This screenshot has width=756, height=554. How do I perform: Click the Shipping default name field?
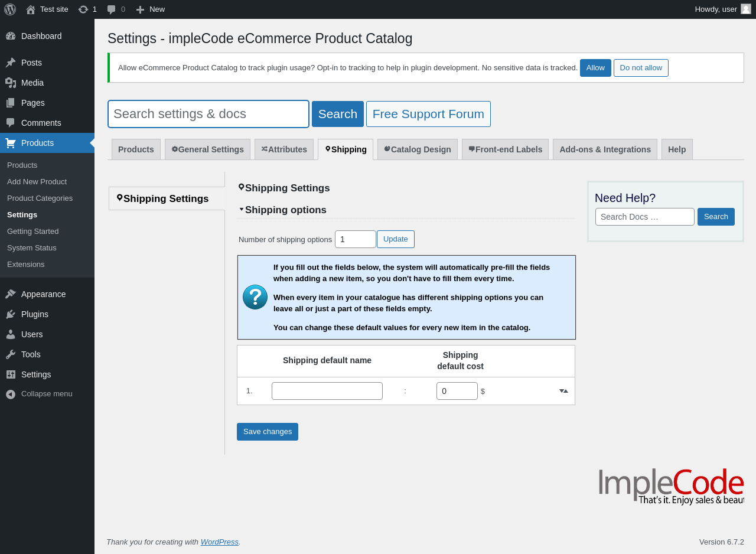pyautogui.click(x=327, y=391)
